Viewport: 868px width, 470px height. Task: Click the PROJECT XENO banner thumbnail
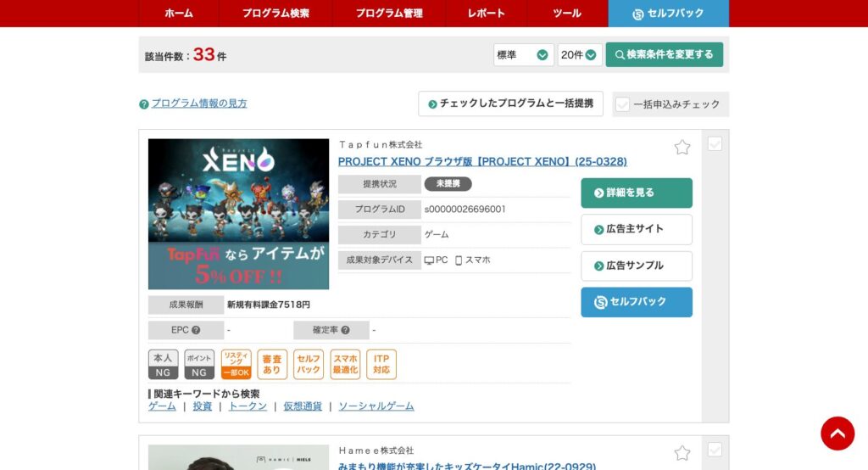[238, 214]
